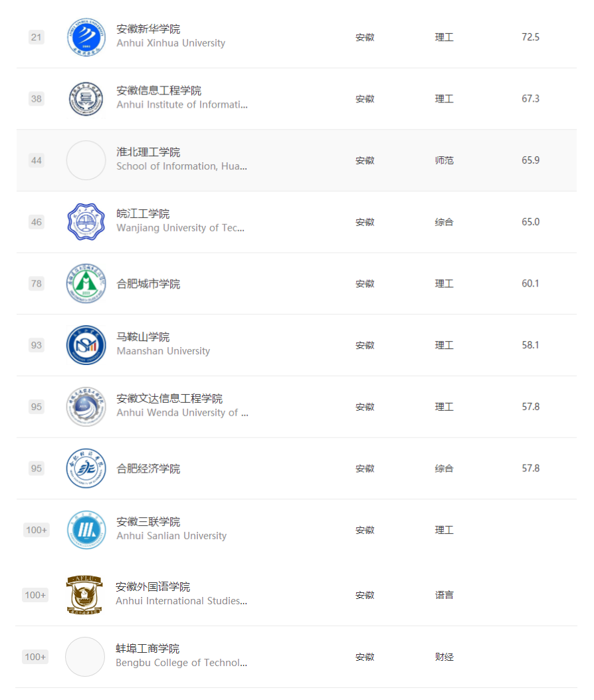Open the 淮北理工学院 link

click(x=148, y=152)
